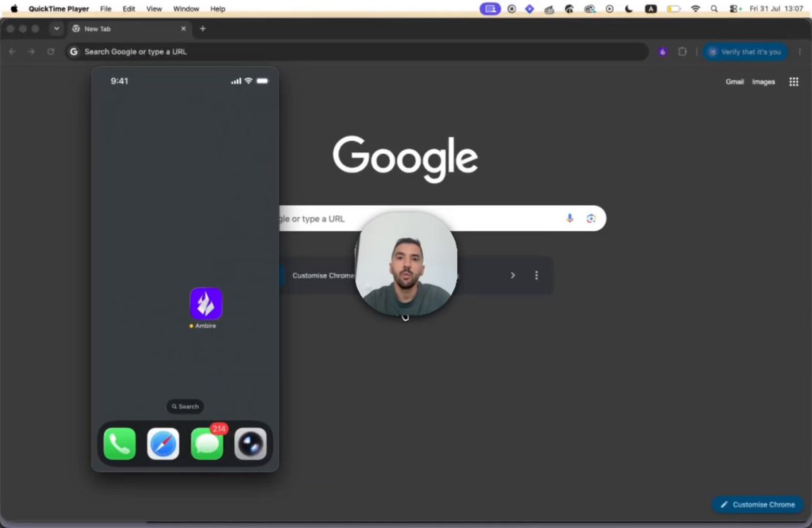Launch Safari from the phone dock

pos(163,444)
